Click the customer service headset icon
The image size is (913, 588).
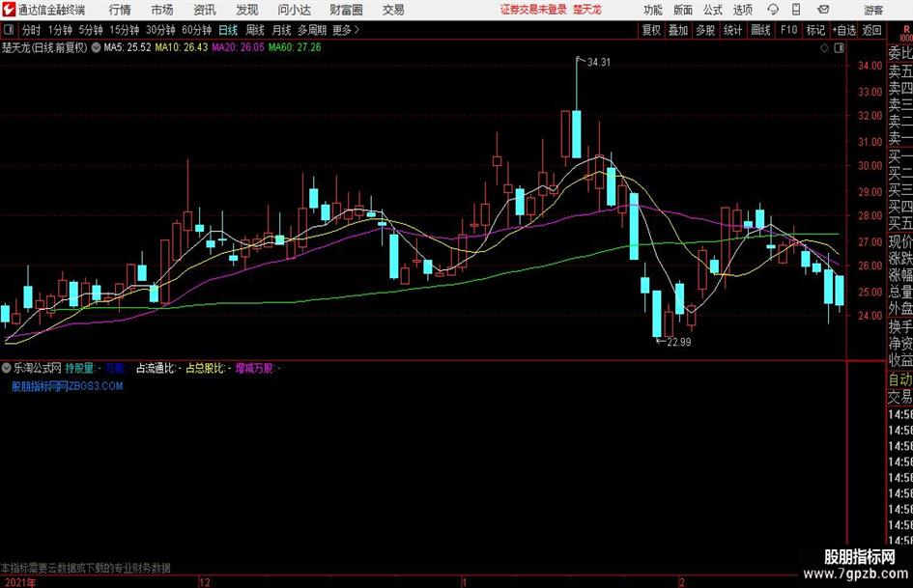pyautogui.click(x=773, y=10)
